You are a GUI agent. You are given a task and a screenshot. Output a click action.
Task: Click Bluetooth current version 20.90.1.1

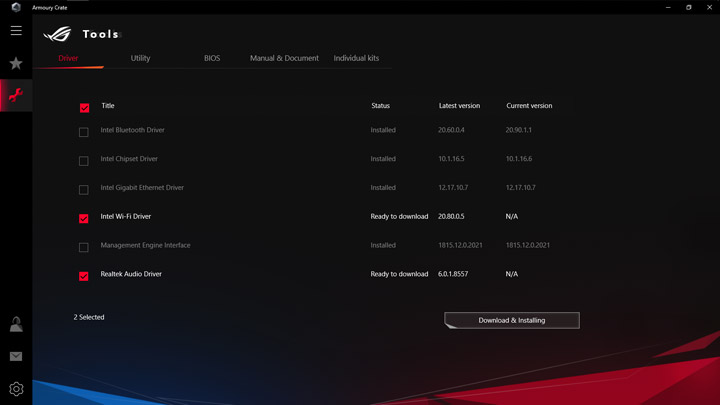(518, 130)
